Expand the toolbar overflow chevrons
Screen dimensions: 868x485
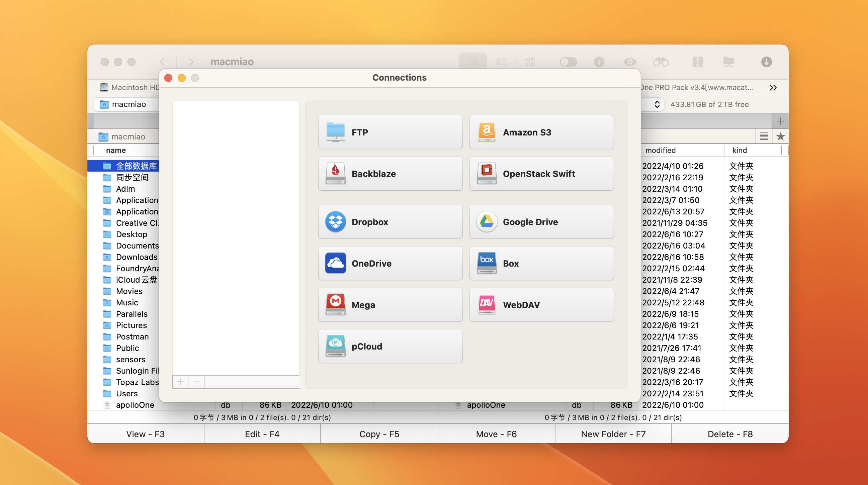point(773,88)
